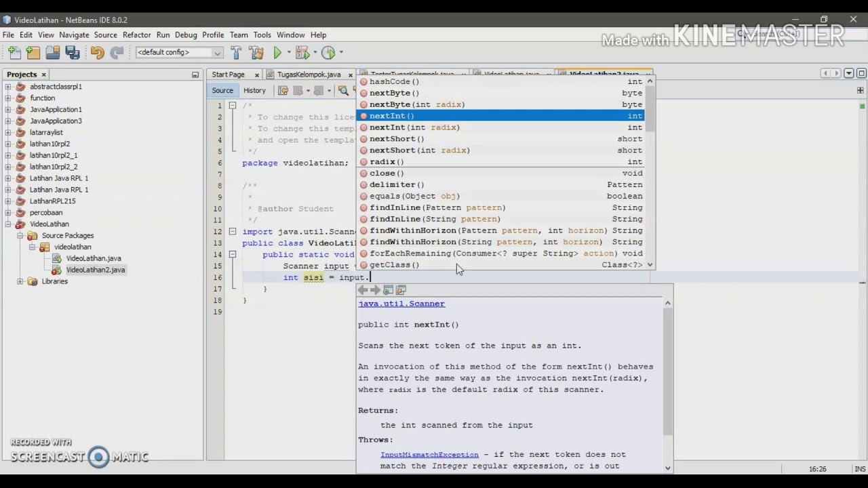
Task: Collapse the Source Packages node
Action: point(20,236)
